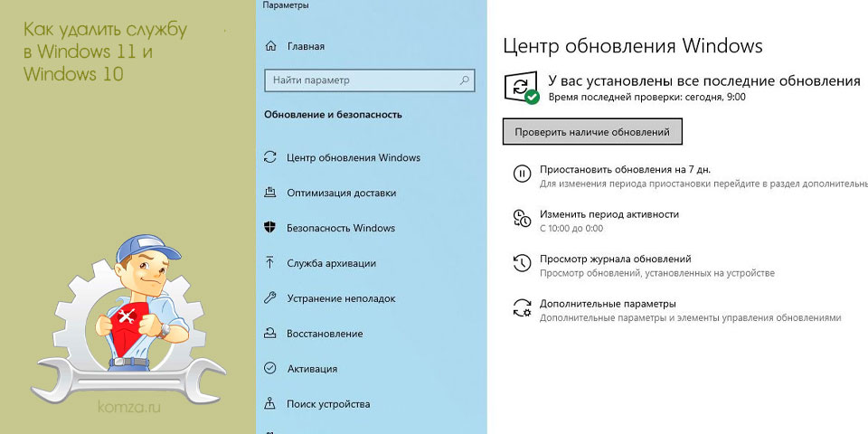Click the Найти параметр search field
The height and width of the screenshot is (434, 868).
point(369,80)
